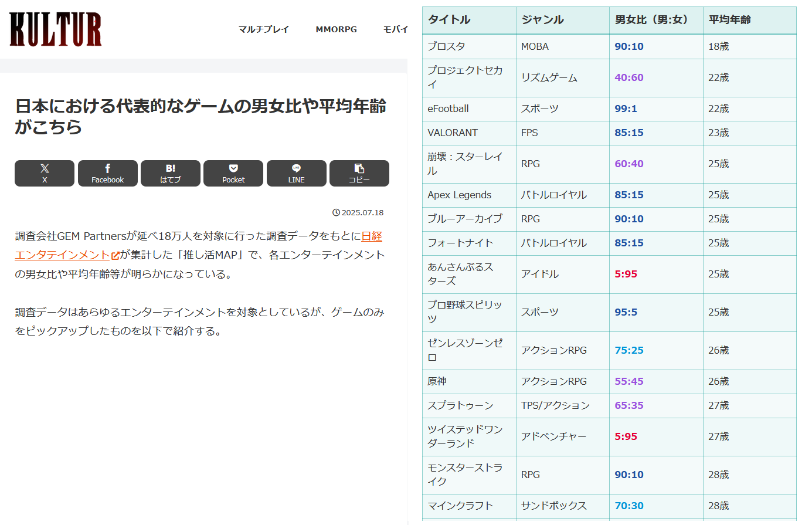Select the プロジェクトセカイ title cell
812x525 pixels.
coord(469,77)
